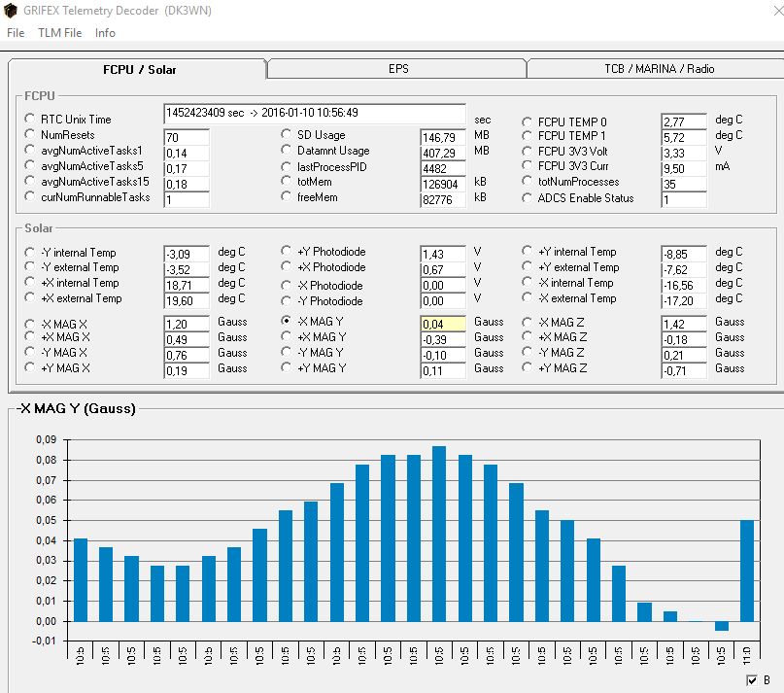784x693 pixels.
Task: Select +X MAG Z radio button
Action: 527,336
